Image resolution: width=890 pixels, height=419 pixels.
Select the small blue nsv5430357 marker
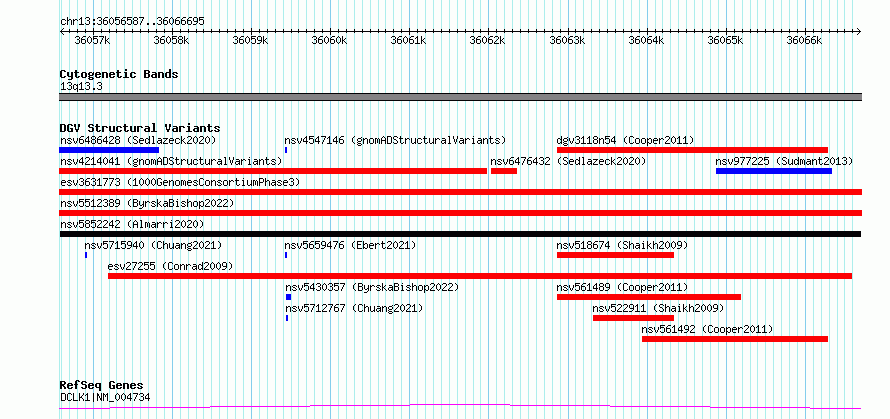(288, 297)
